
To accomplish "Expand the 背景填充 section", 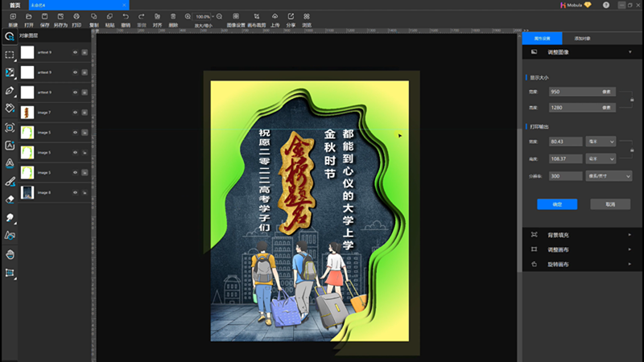I will point(630,235).
